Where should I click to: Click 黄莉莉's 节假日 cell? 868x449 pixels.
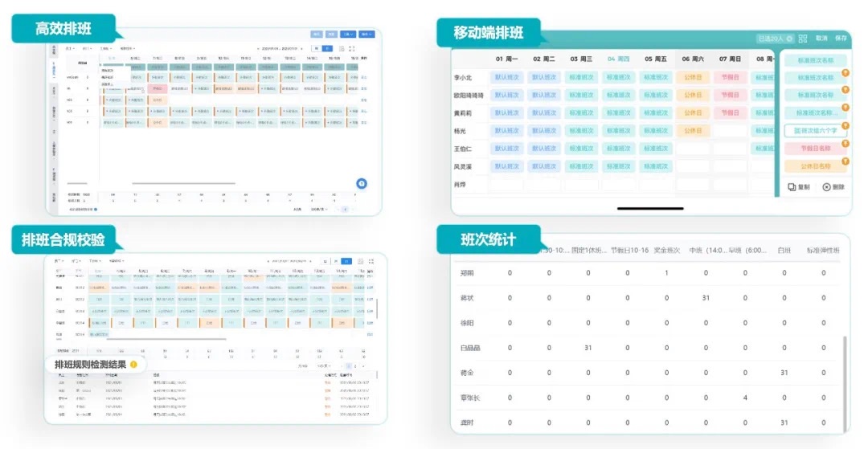730,112
